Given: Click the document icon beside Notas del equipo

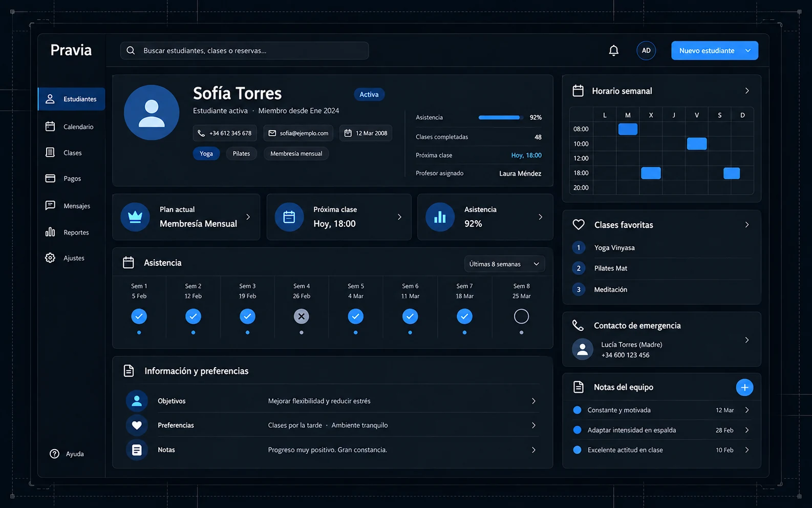Looking at the screenshot, I should click(579, 387).
